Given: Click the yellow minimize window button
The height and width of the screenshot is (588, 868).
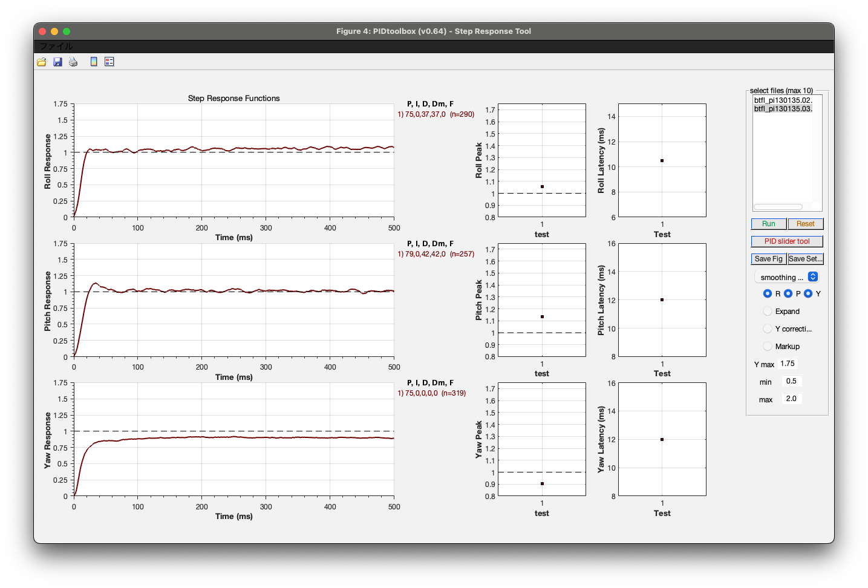Looking at the screenshot, I should pyautogui.click(x=54, y=31).
